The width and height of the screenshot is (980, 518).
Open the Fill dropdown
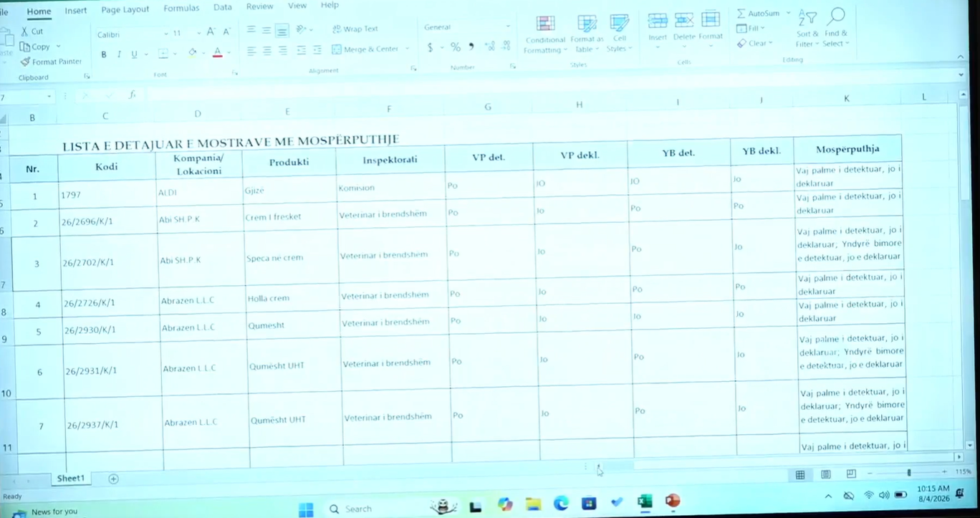(x=751, y=29)
